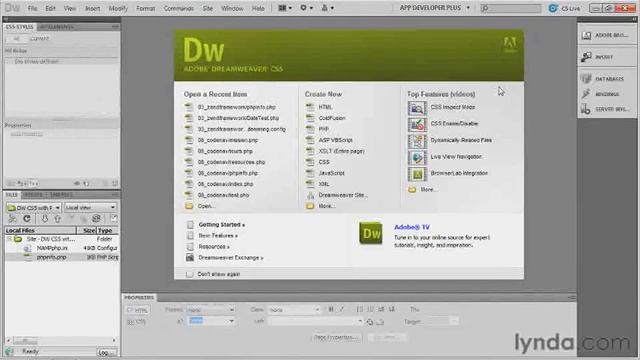Image resolution: width=640 pixels, height=360 pixels.
Task: Open the Format dropdown in Properties
Action: (x=211, y=310)
